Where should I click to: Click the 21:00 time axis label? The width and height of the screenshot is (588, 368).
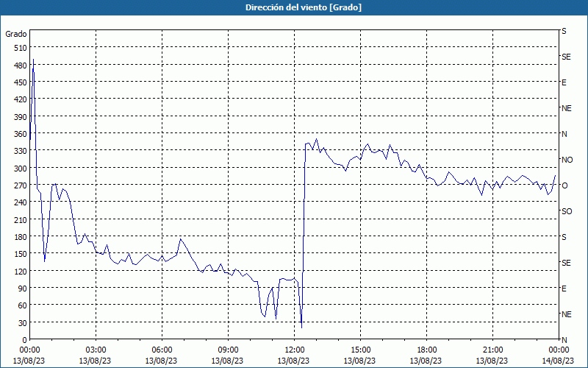point(492,350)
